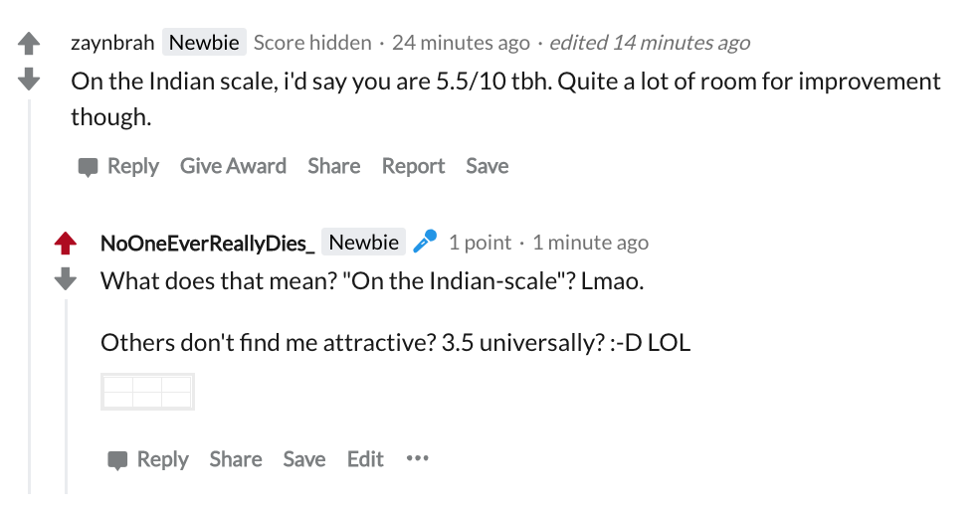Screen dimensions: 980x505
Task: Downvote zaynbrah's comment
Action: pos(30,78)
